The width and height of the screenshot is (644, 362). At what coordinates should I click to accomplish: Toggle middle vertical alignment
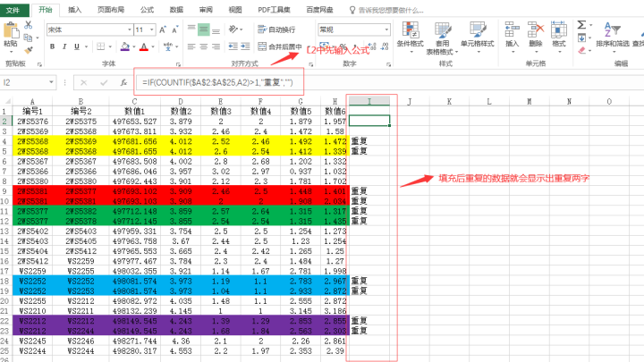(x=204, y=29)
